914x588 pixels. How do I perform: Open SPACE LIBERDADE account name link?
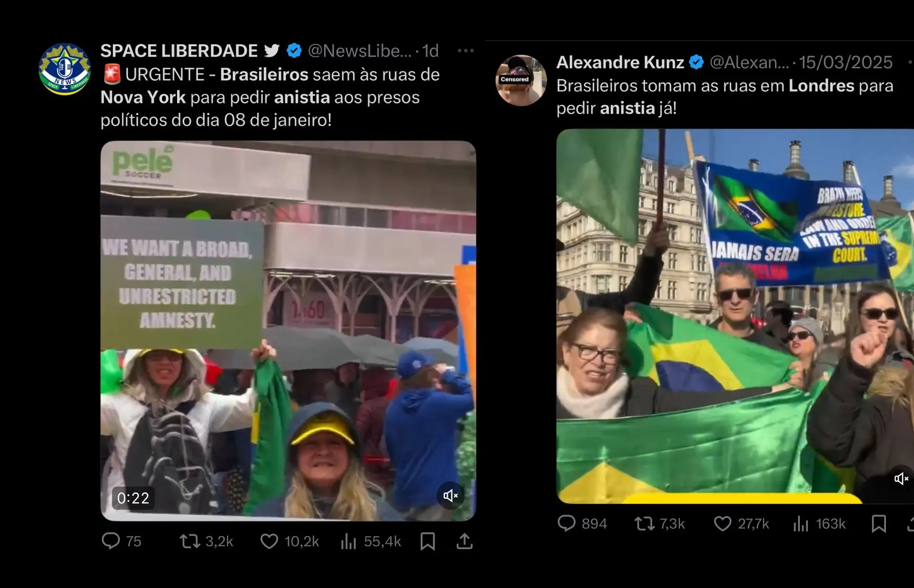[179, 50]
